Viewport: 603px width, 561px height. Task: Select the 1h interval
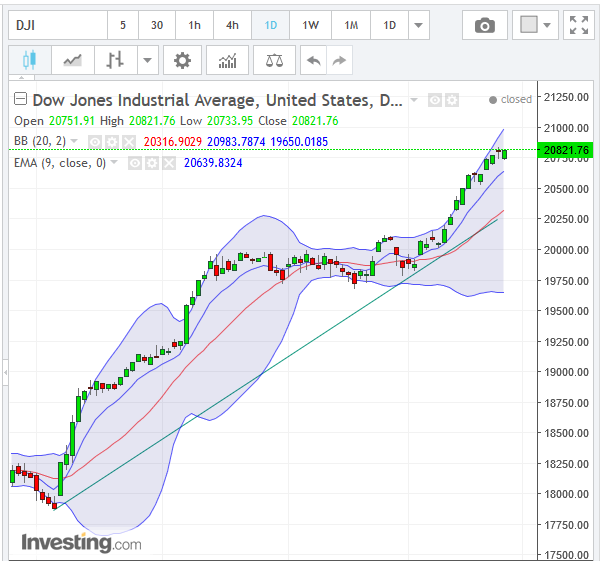(195, 25)
